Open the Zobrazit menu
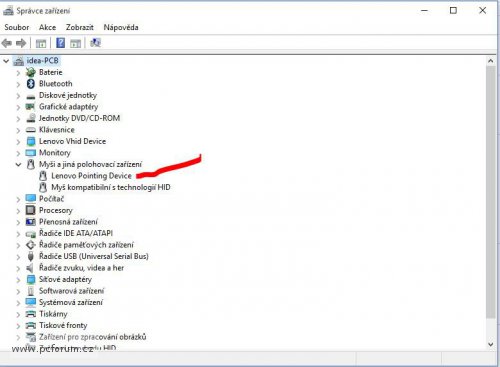The width and height of the screenshot is (500, 367). (x=80, y=27)
